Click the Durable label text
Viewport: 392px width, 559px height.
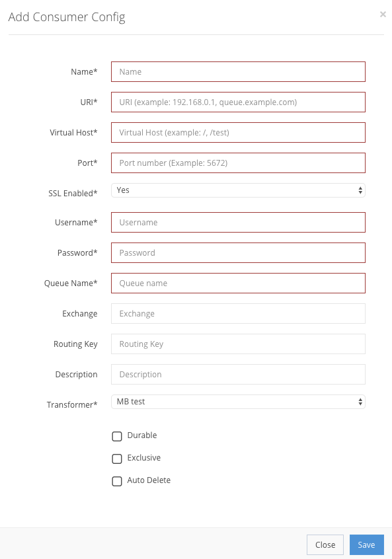[x=142, y=435]
